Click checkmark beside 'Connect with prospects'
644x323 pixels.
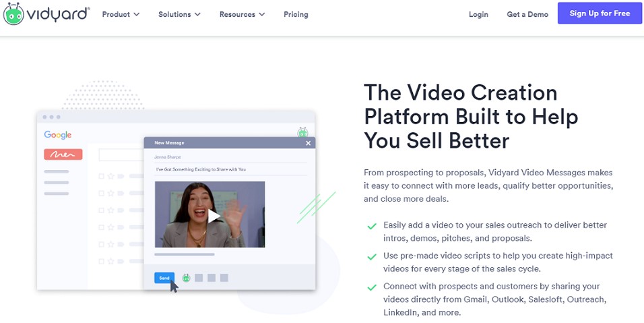click(x=372, y=287)
